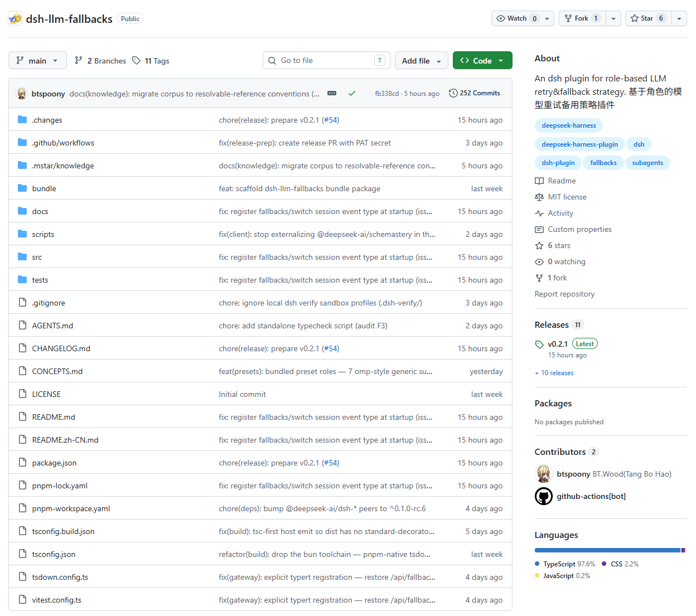Open pull request #54 link in .changes row

pos(331,120)
